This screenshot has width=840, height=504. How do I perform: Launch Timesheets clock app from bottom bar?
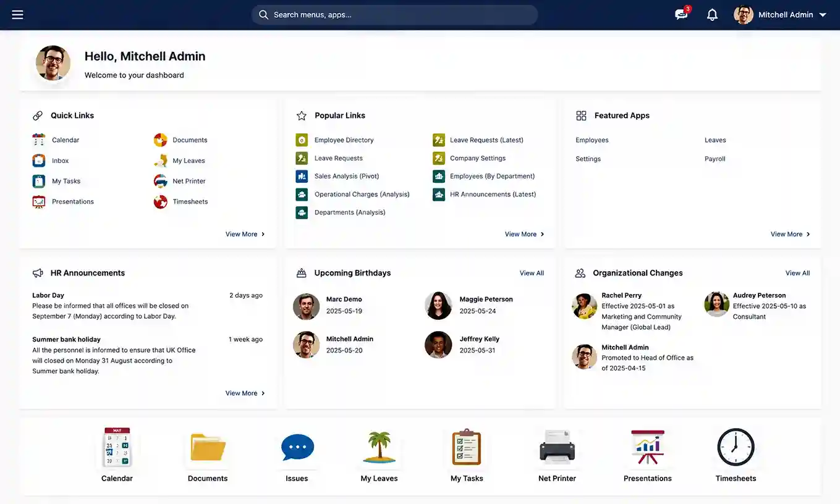click(736, 455)
